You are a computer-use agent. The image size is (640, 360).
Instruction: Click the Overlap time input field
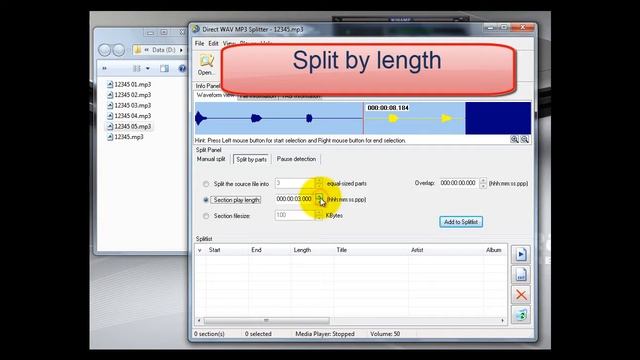459,183
